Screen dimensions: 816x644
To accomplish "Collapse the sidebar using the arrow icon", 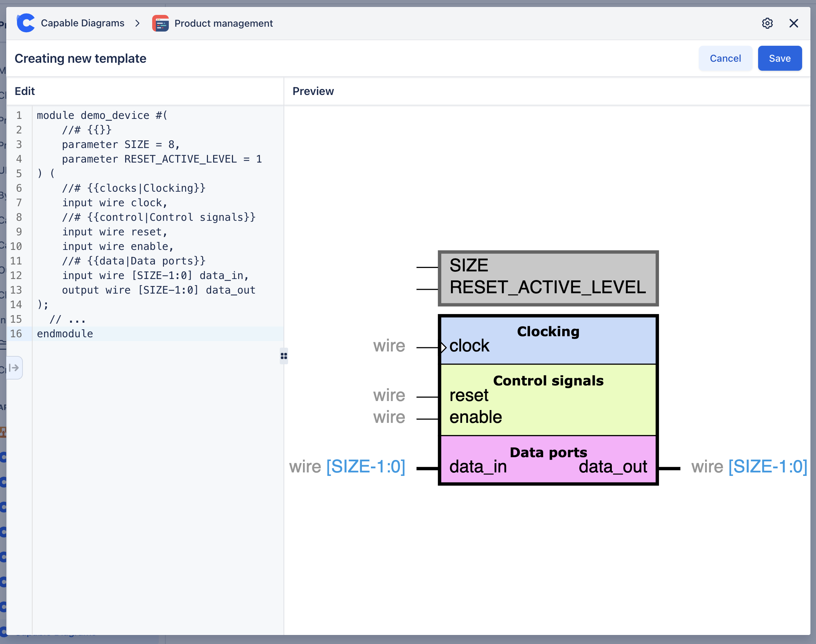I will [14, 368].
